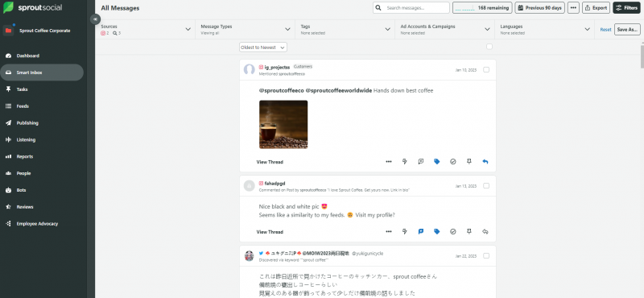Image resolution: width=644 pixels, height=298 pixels.
Task: Open more actions for ig_projectss message
Action: tap(389, 162)
